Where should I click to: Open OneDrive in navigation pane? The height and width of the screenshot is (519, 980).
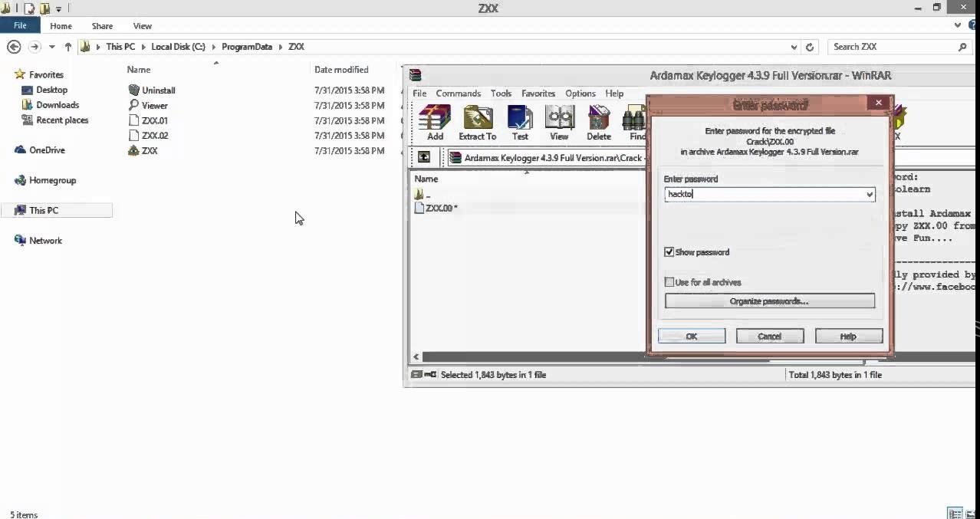pos(40,150)
